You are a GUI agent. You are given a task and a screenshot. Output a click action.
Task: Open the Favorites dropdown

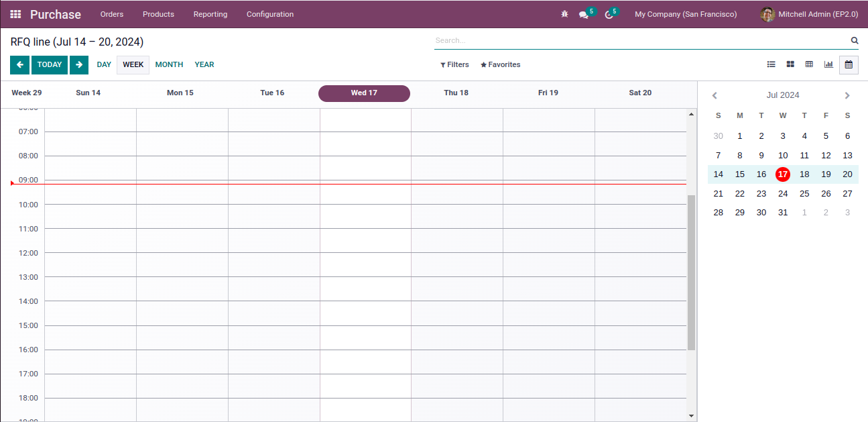click(500, 65)
